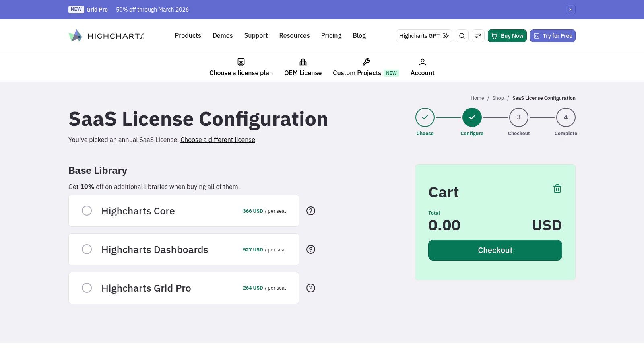Open Choose a license plan tab
Viewport: 644px width, 362px height.
point(241,67)
